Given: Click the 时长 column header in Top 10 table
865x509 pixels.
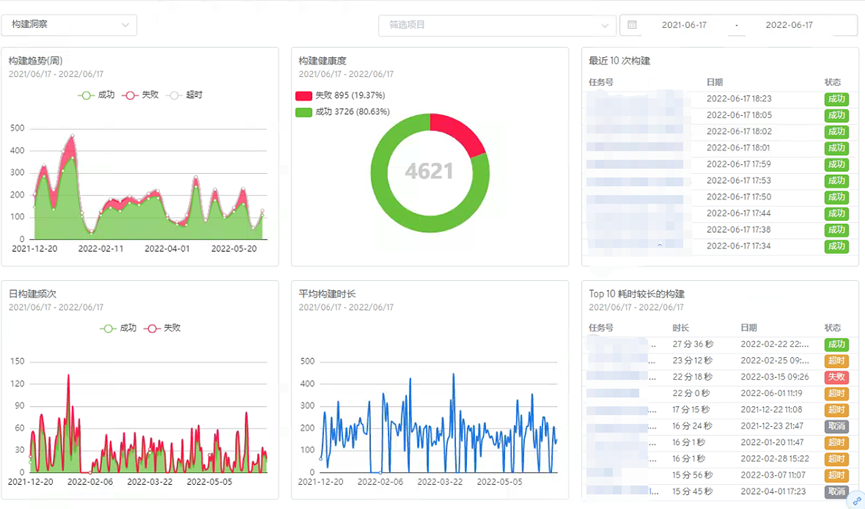Looking at the screenshot, I should coord(680,327).
